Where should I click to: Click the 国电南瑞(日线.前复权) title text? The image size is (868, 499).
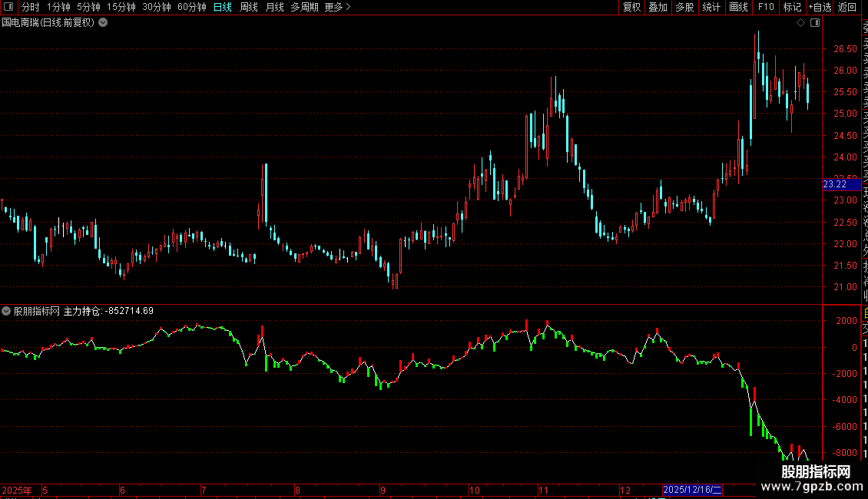[48, 23]
